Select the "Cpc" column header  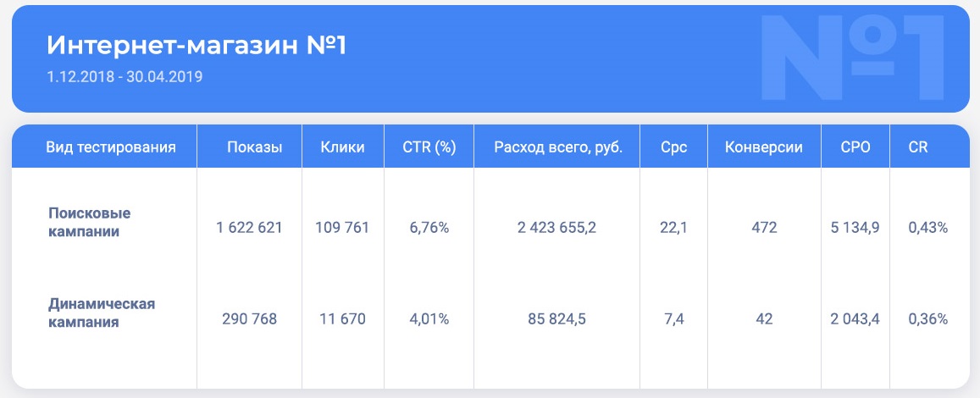(x=674, y=147)
